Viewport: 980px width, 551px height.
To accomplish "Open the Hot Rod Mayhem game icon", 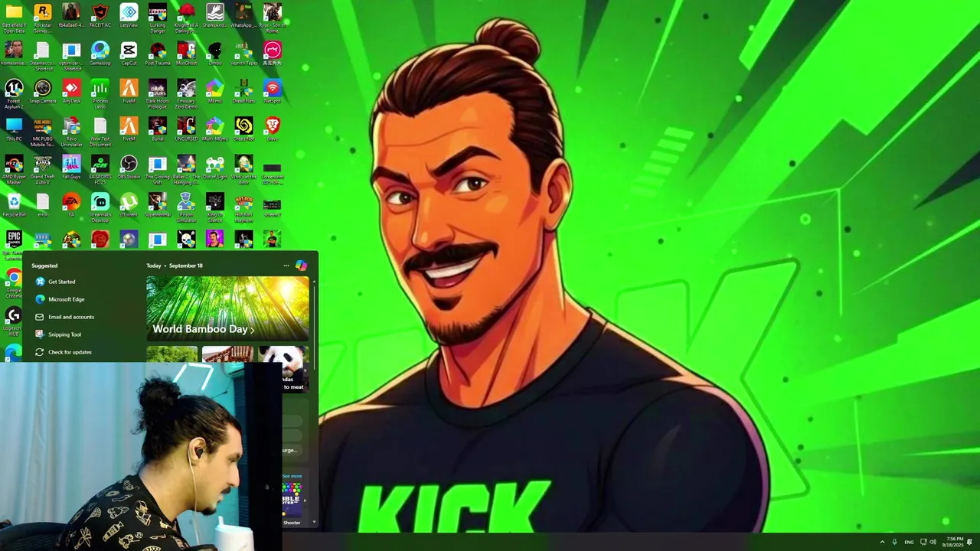I will click(x=243, y=208).
